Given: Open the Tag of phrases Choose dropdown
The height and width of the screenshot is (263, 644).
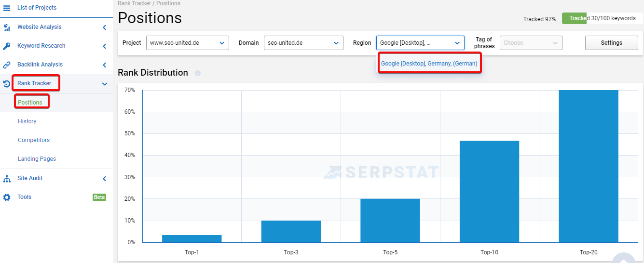Looking at the screenshot, I should coord(531,43).
